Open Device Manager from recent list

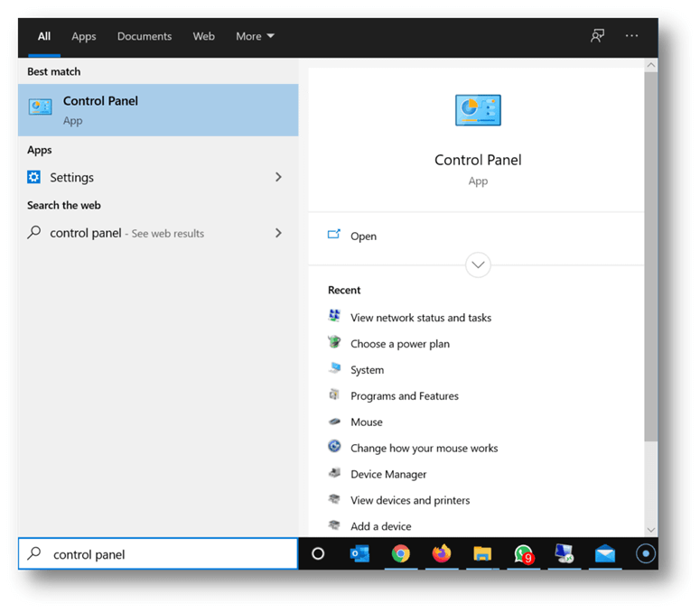pyautogui.click(x=388, y=474)
